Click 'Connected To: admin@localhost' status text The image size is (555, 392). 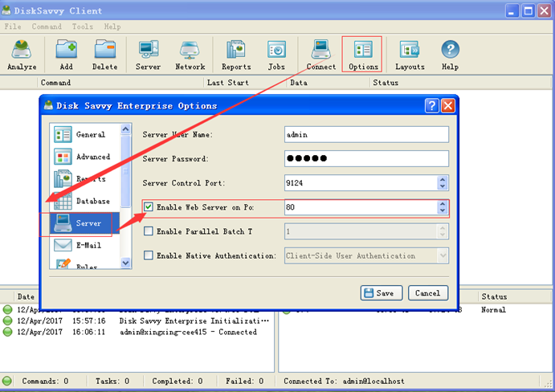pos(344,381)
